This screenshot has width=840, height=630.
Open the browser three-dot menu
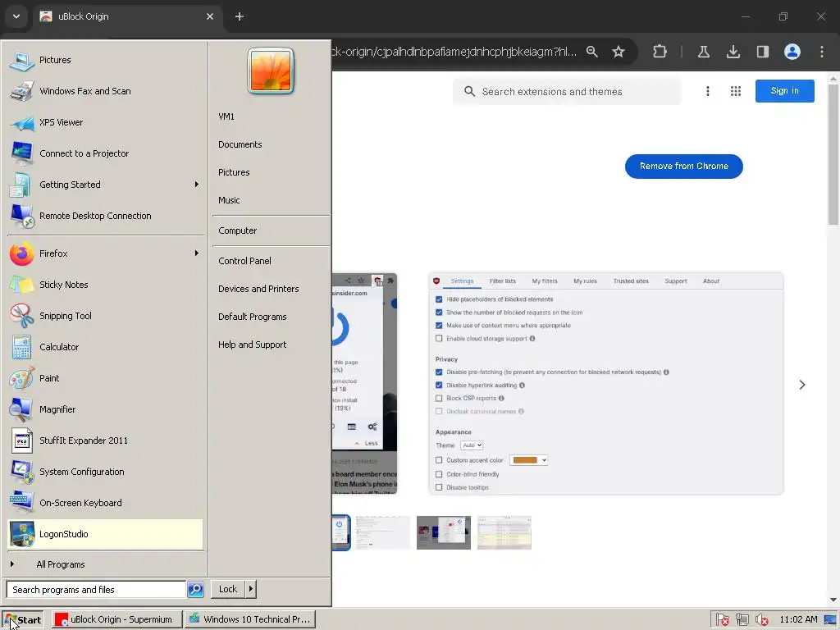point(822,52)
